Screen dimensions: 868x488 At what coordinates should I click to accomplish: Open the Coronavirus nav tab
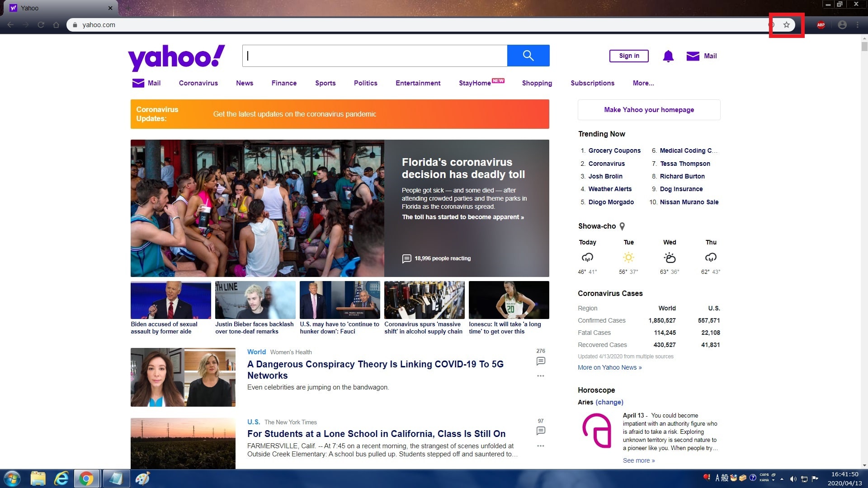[x=198, y=83]
